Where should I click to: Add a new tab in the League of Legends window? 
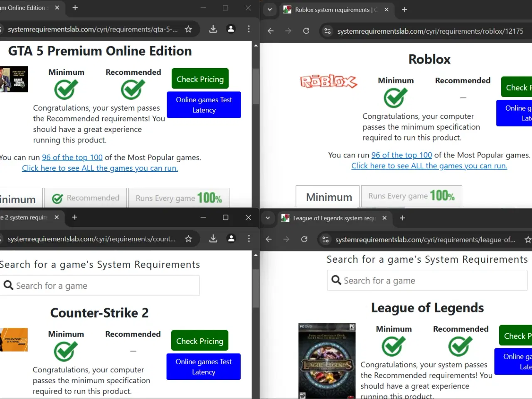pos(402,218)
